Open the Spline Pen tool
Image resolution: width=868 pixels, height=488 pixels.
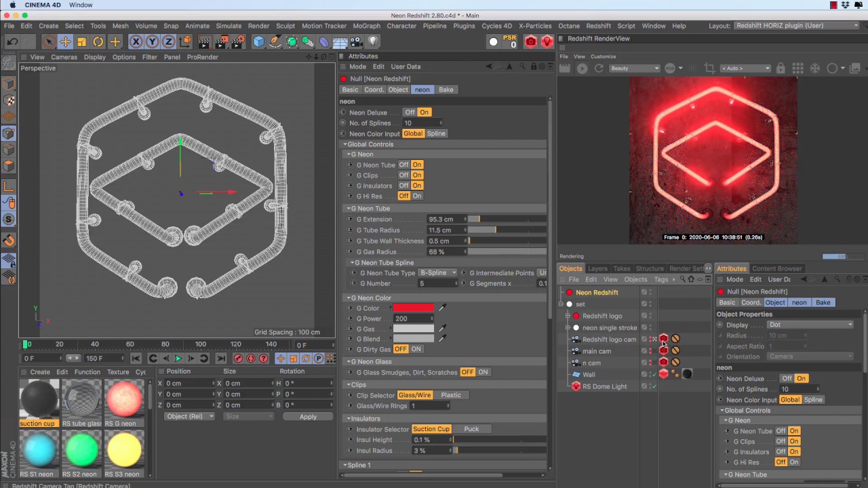coord(275,42)
